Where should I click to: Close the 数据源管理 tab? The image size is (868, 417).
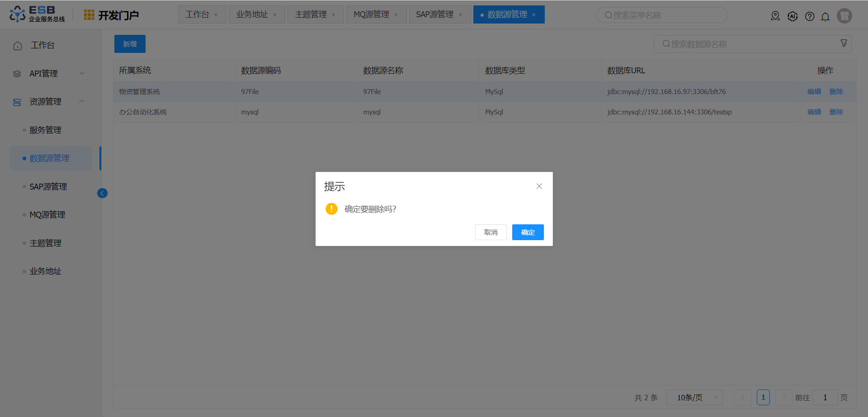(x=534, y=15)
